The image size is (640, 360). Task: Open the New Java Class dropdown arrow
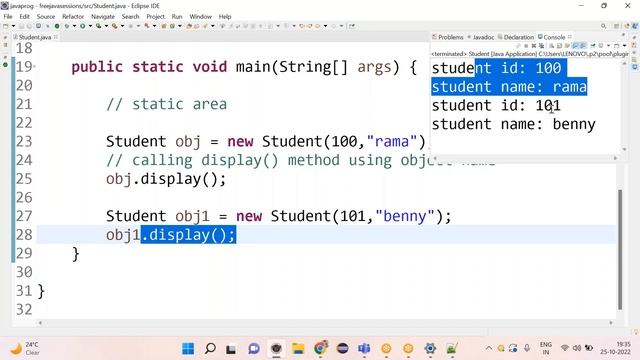180,26
